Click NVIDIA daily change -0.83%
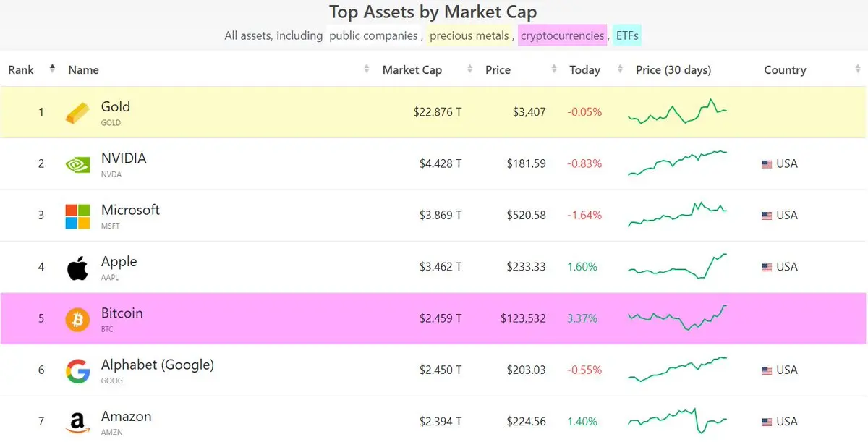This screenshot has height=442, width=868. point(584,164)
